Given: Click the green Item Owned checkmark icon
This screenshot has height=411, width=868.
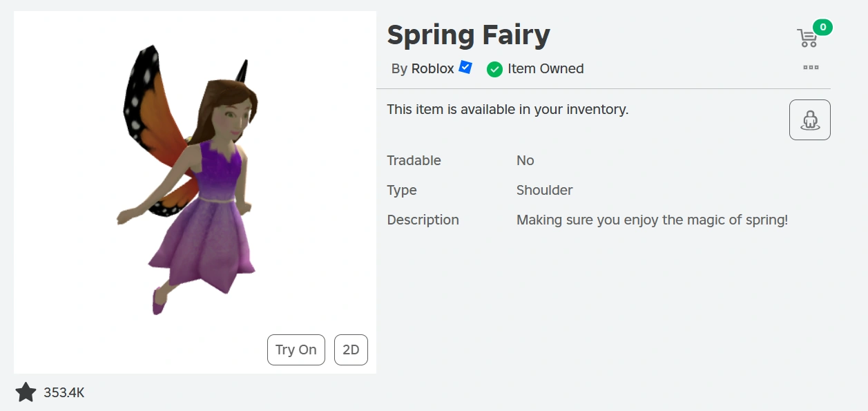Looking at the screenshot, I should coord(494,68).
